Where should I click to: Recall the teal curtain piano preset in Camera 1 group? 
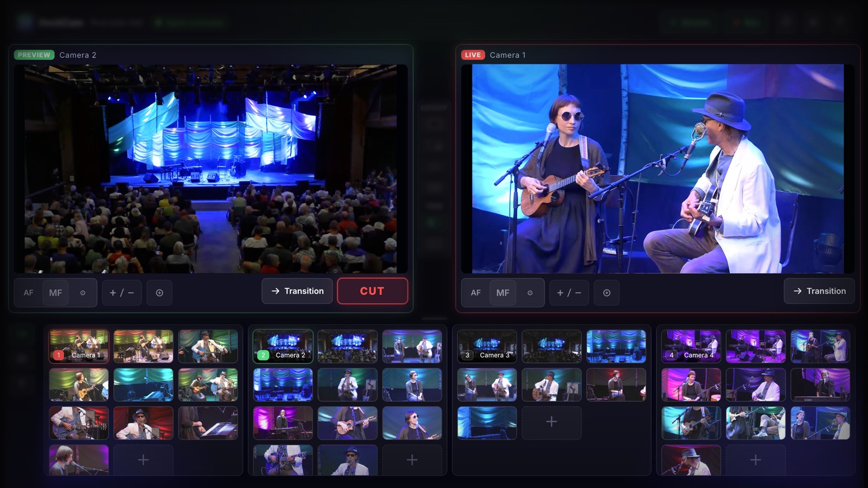coord(144,385)
